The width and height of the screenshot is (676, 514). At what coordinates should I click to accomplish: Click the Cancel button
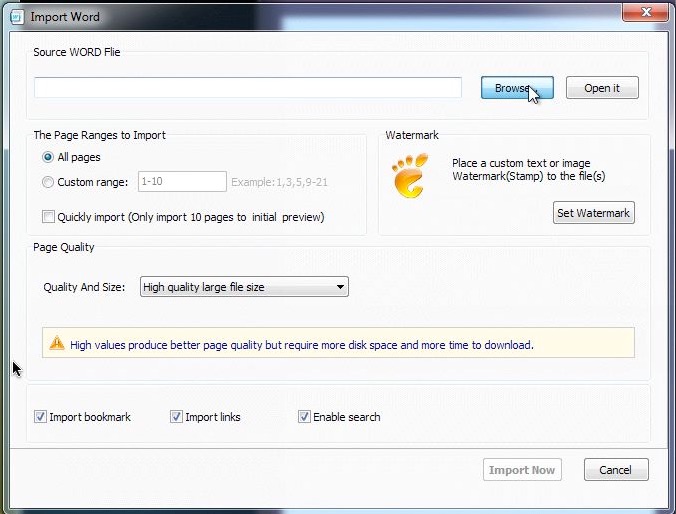tap(616, 470)
